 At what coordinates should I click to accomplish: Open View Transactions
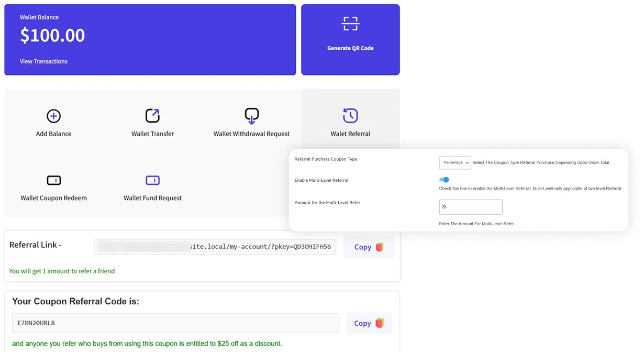click(x=43, y=61)
